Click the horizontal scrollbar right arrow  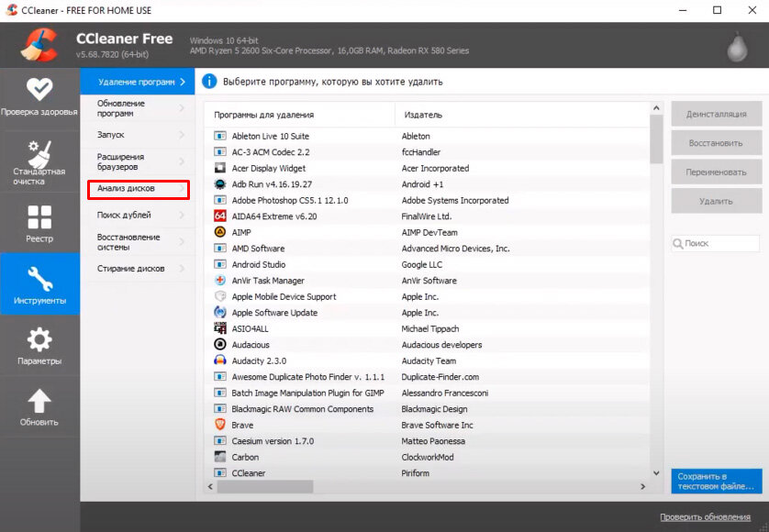click(x=643, y=486)
